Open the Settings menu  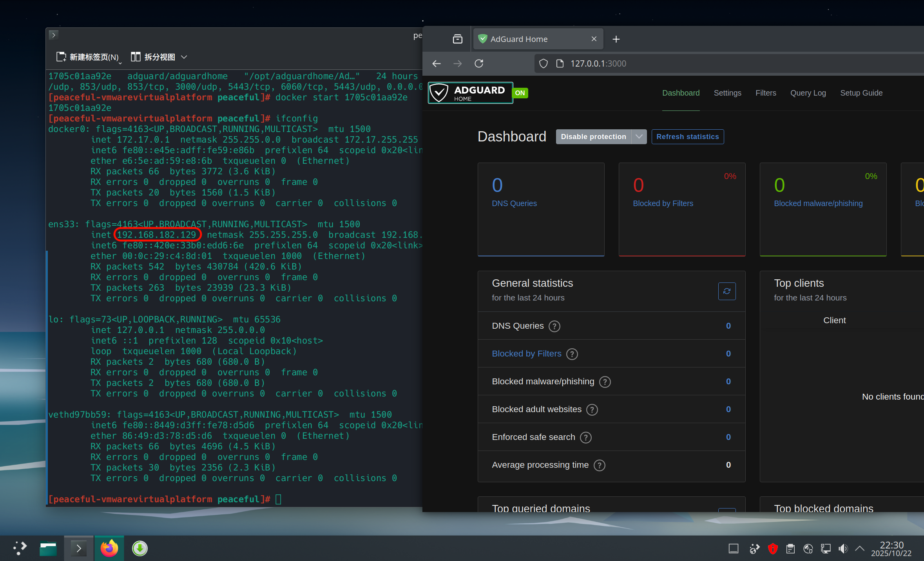(x=727, y=93)
